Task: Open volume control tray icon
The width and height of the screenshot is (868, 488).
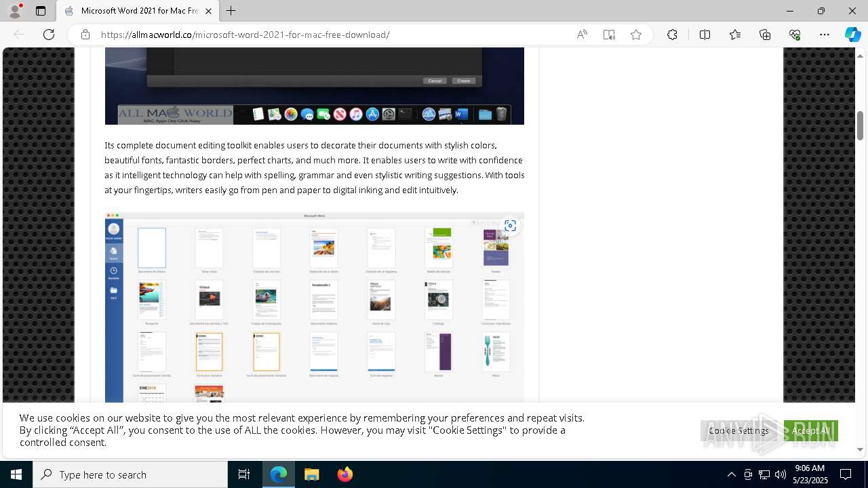Action: click(781, 474)
